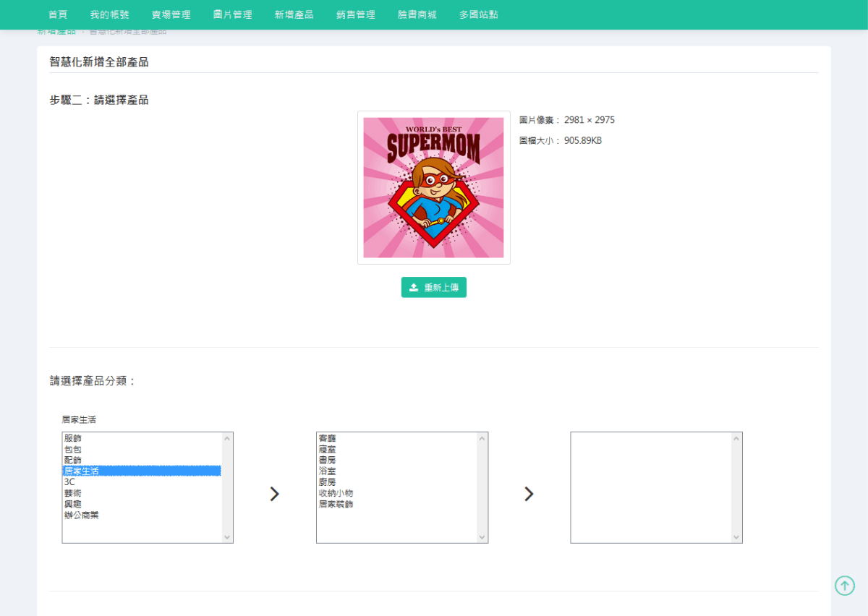Click the SUPERMOM product image preview
This screenshot has width=868, height=616.
click(433, 187)
